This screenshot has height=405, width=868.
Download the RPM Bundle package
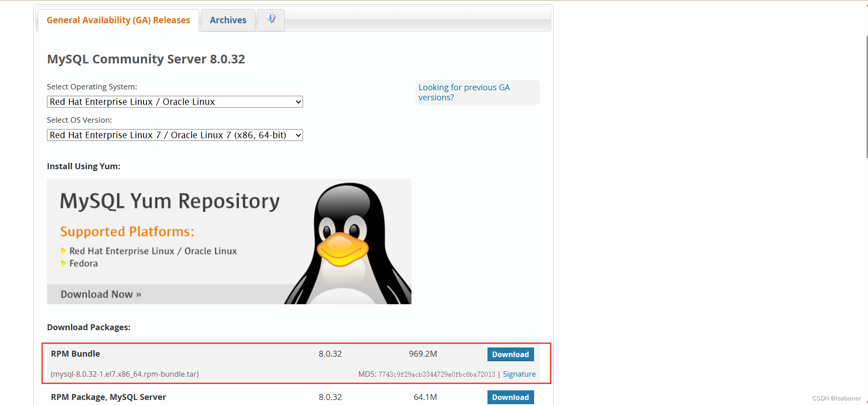510,354
